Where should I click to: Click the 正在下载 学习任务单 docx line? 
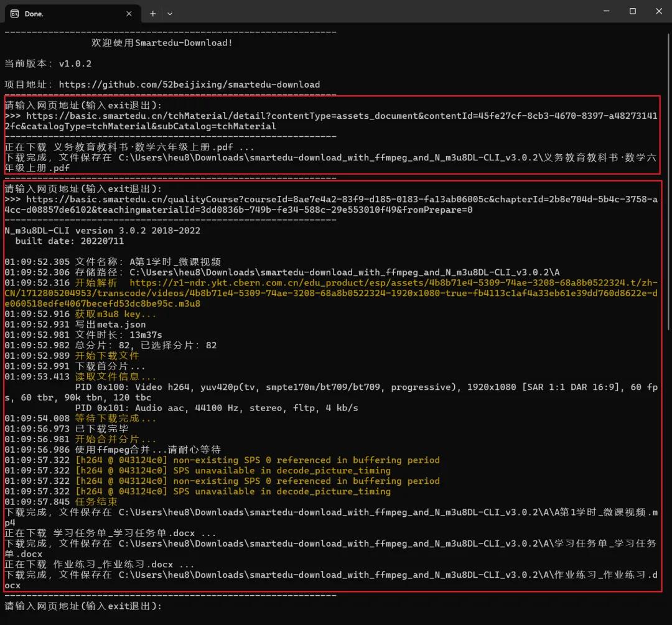coord(110,534)
